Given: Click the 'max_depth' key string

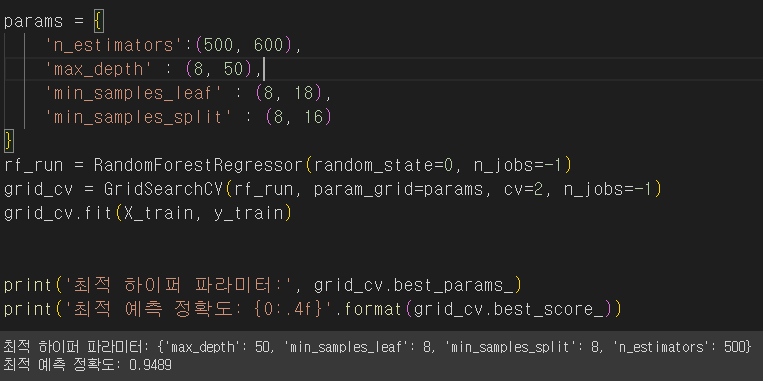Looking at the screenshot, I should pyautogui.click(x=99, y=69).
